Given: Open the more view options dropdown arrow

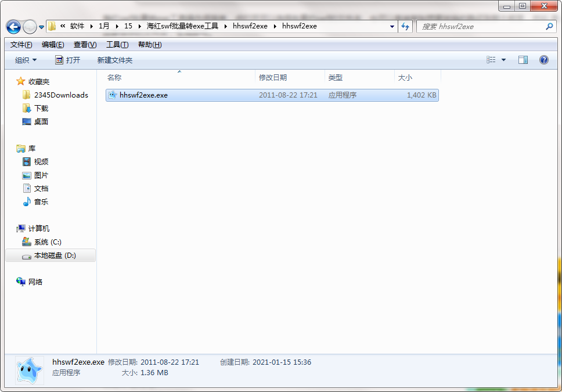Looking at the screenshot, I should click(503, 60).
